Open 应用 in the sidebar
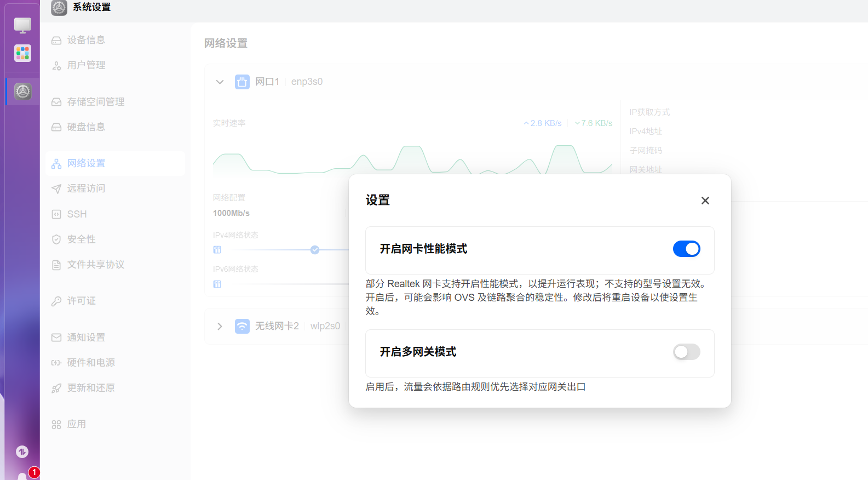Screen dimensions: 868x480 click(115, 424)
